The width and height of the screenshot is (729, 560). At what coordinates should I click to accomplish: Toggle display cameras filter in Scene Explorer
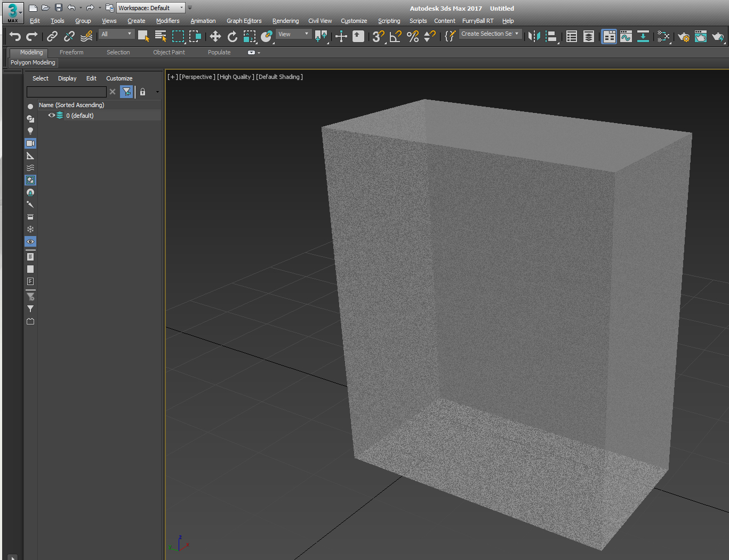(30, 143)
